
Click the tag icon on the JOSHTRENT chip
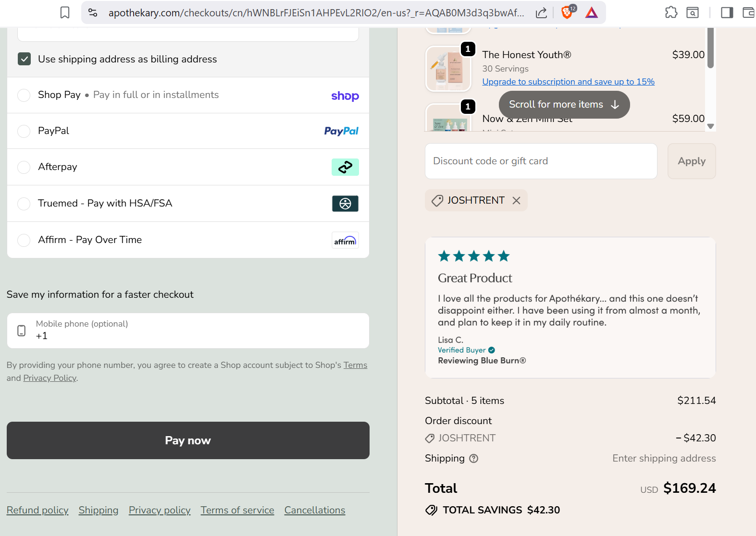[x=437, y=201]
